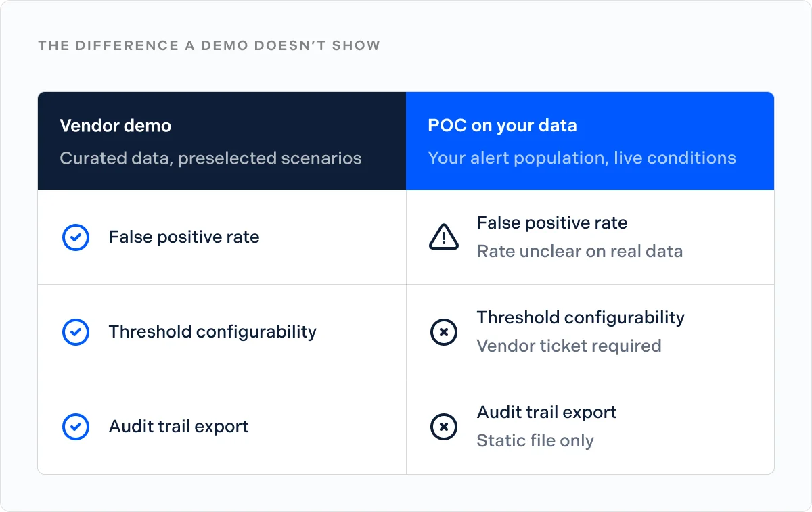Click the Audit trail export title in POC column
This screenshot has height=512, width=812.
tap(547, 413)
